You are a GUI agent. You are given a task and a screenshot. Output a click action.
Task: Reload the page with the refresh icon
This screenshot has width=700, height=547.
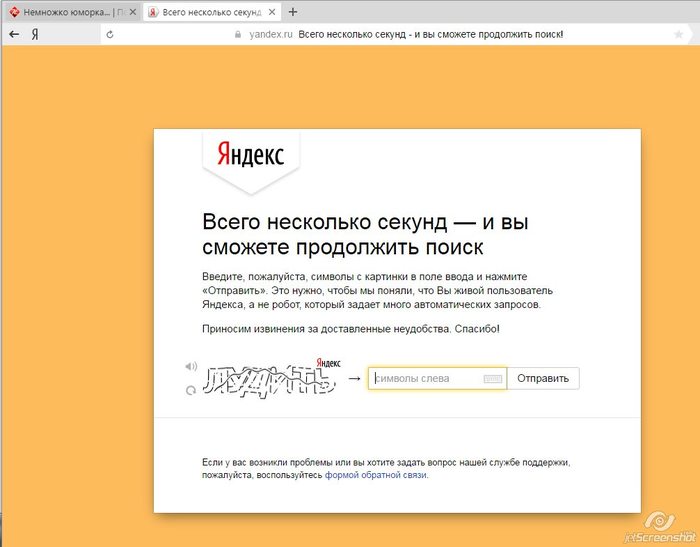click(x=110, y=34)
